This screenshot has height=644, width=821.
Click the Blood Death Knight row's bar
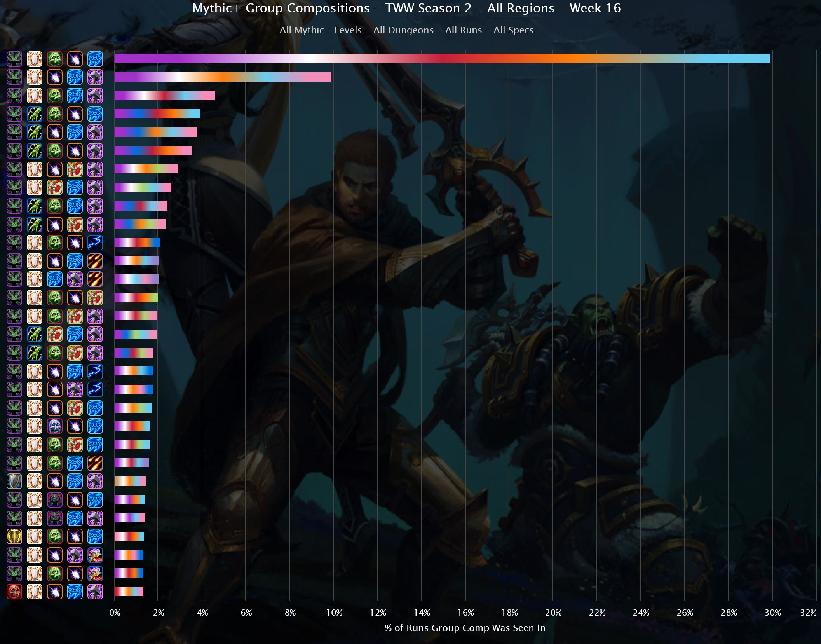(129, 592)
